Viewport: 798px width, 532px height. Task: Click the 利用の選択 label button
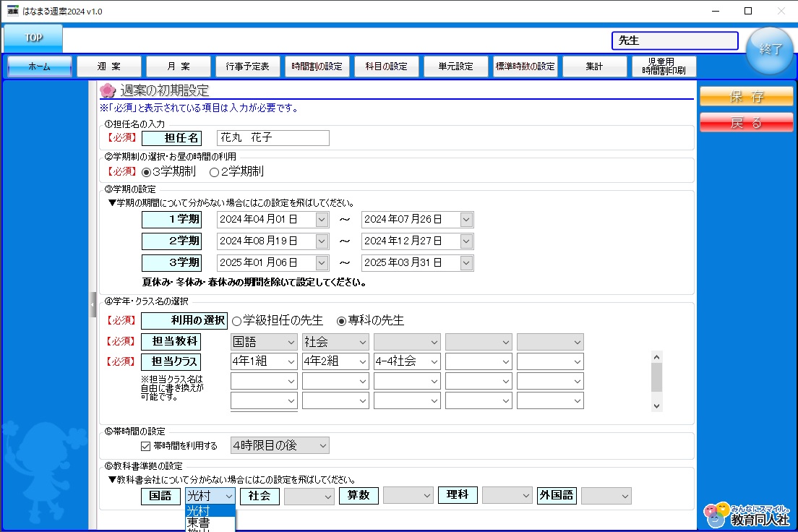click(184, 321)
